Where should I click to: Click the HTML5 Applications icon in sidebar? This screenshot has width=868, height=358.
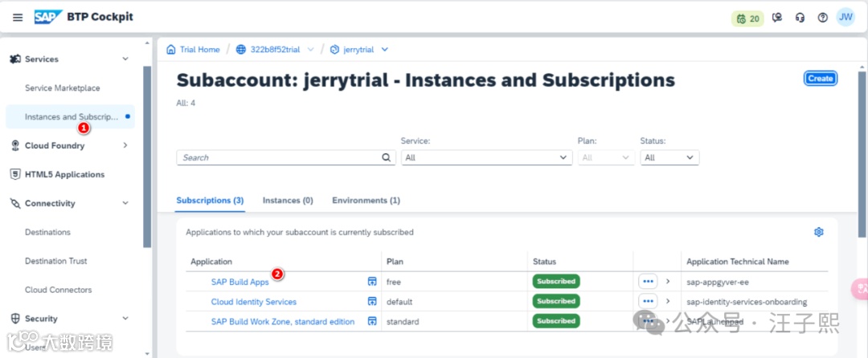point(15,174)
